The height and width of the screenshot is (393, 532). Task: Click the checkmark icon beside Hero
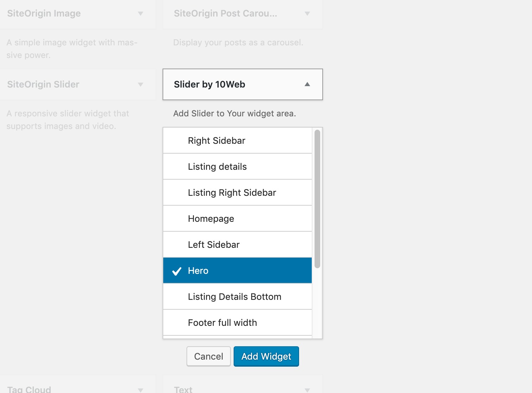pos(177,271)
